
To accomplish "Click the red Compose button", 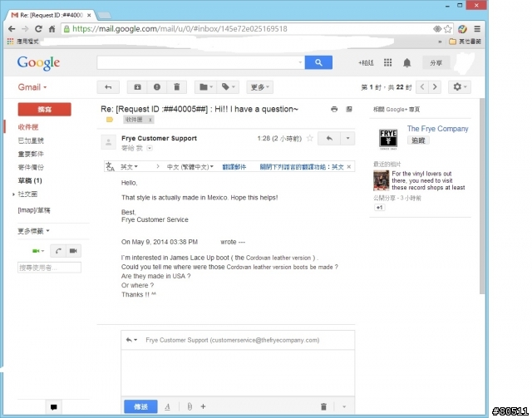I will click(44, 109).
